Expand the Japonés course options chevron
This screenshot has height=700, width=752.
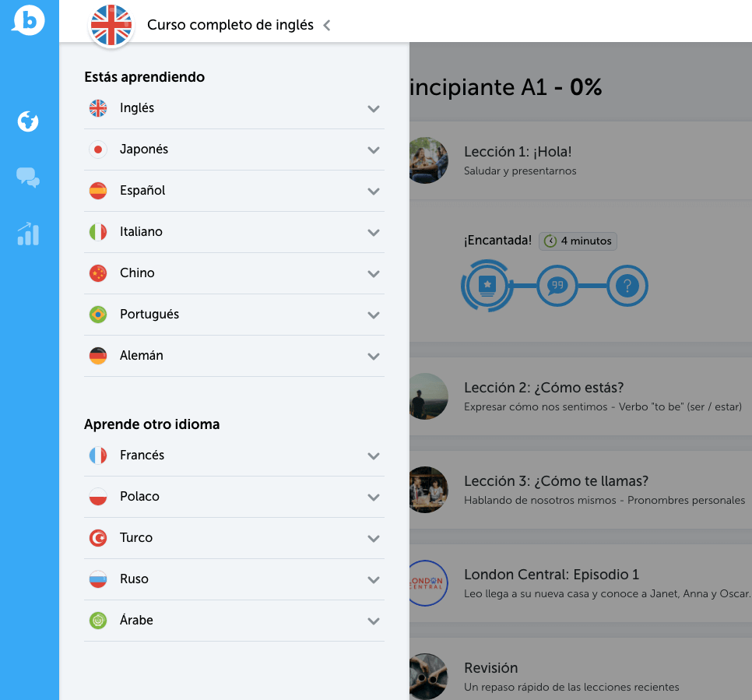(374, 150)
